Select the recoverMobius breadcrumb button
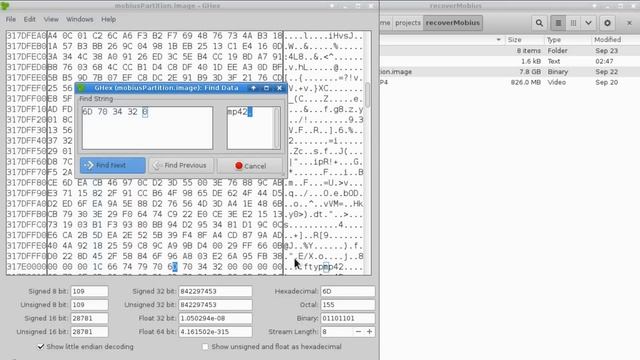This screenshot has width=640, height=360. tap(453, 23)
